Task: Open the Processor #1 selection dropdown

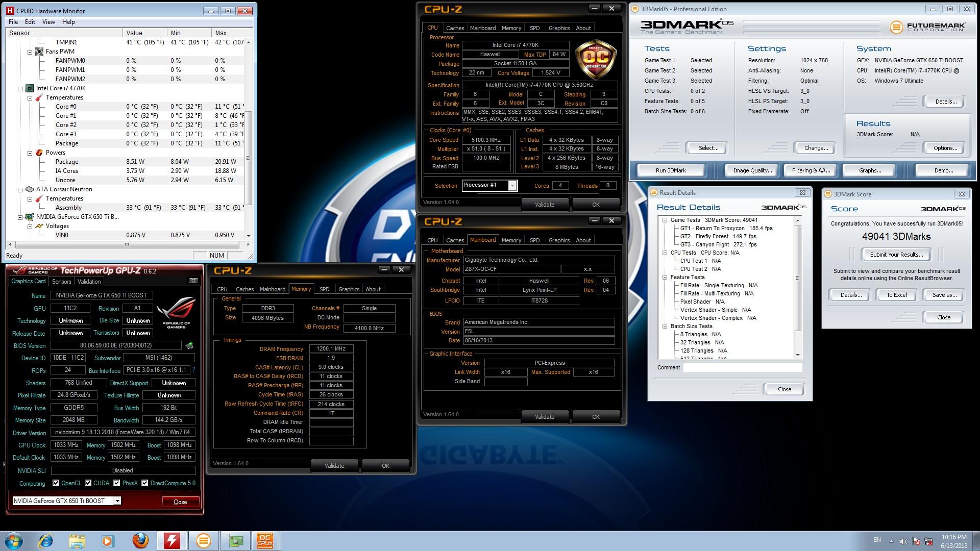Action: tap(512, 185)
